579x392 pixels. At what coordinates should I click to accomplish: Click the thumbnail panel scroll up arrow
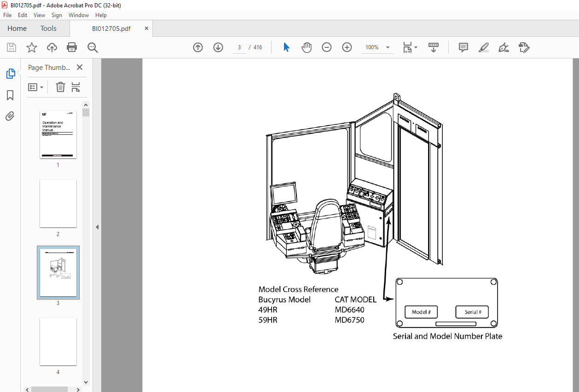(86, 104)
